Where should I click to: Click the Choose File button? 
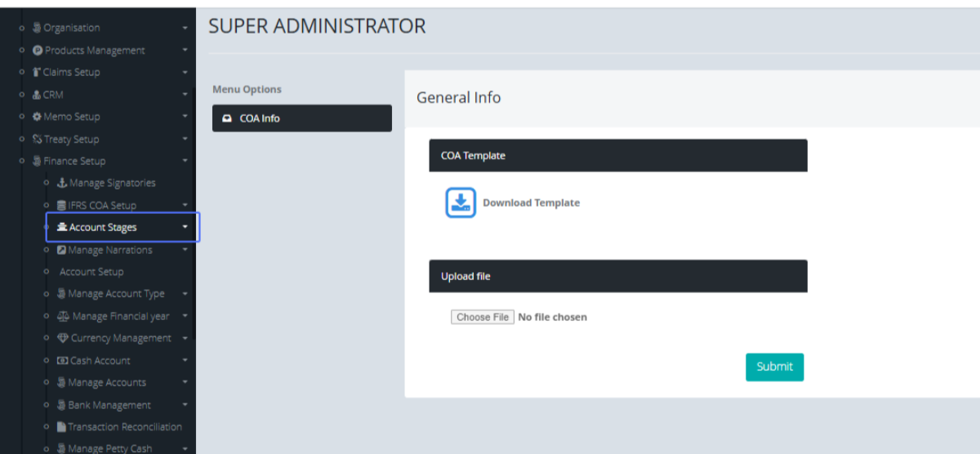482,317
